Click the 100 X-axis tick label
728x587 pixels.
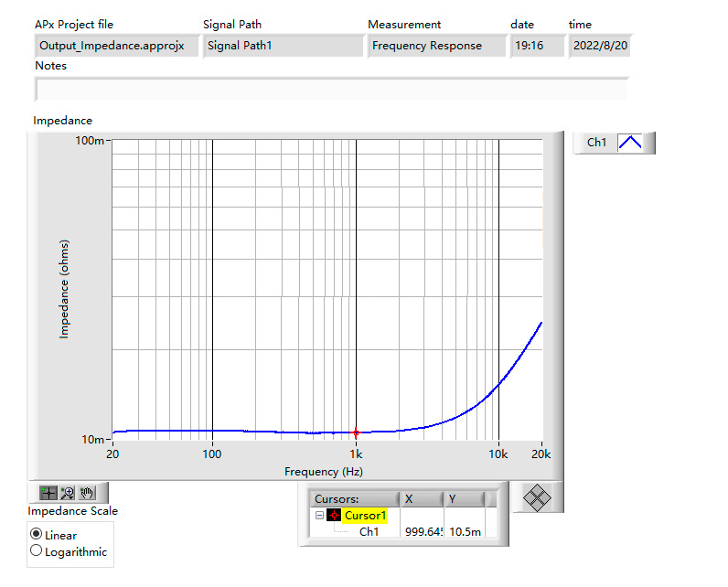click(212, 454)
